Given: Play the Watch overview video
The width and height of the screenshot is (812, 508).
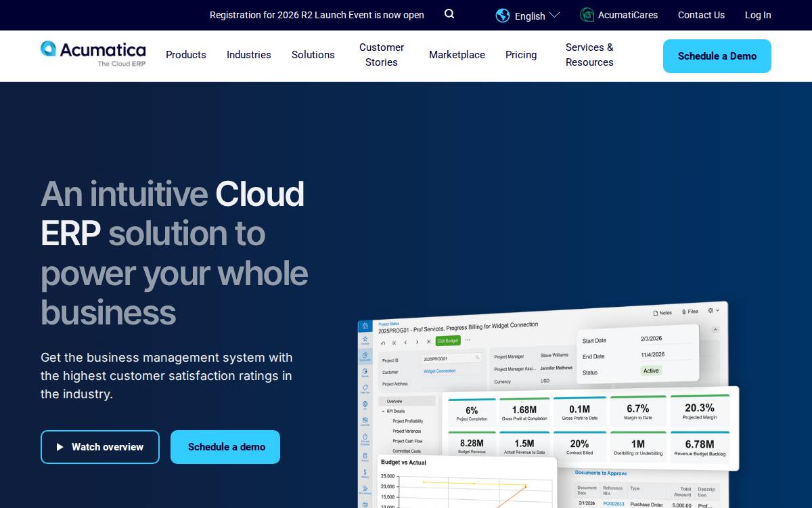Looking at the screenshot, I should (x=100, y=447).
